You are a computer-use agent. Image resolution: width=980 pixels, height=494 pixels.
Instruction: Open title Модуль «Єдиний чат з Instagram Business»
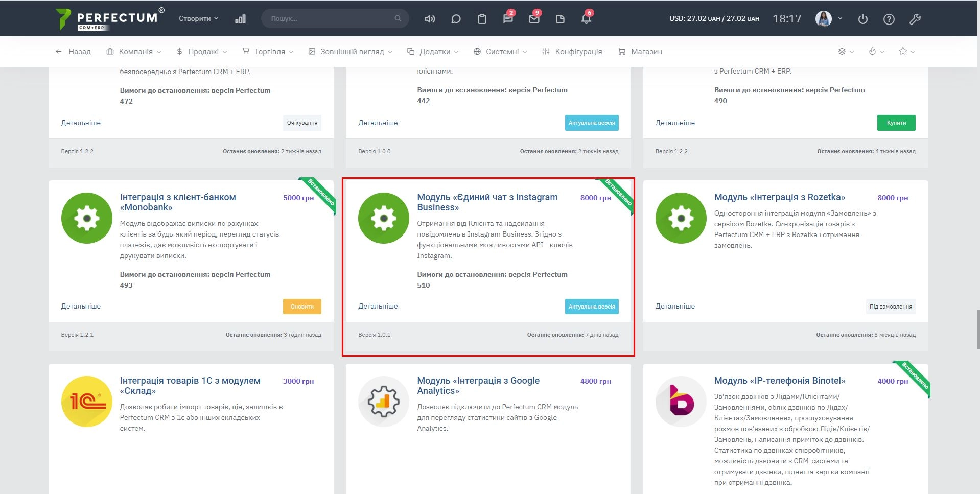(487, 202)
